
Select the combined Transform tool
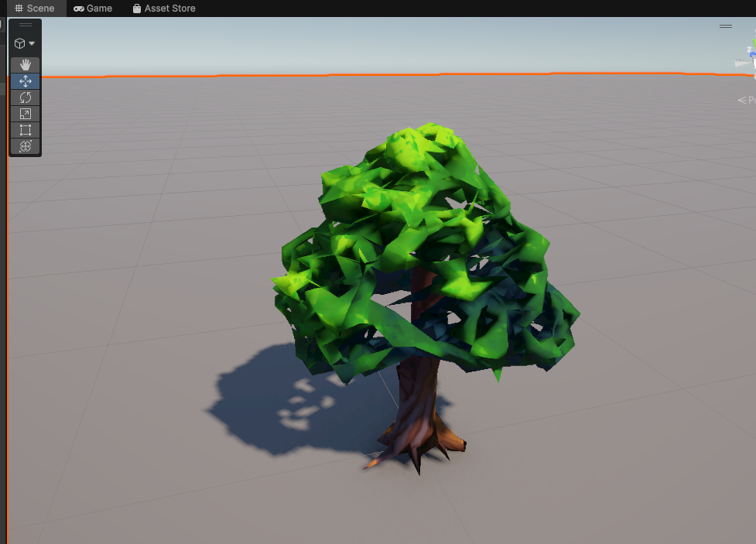(25, 146)
